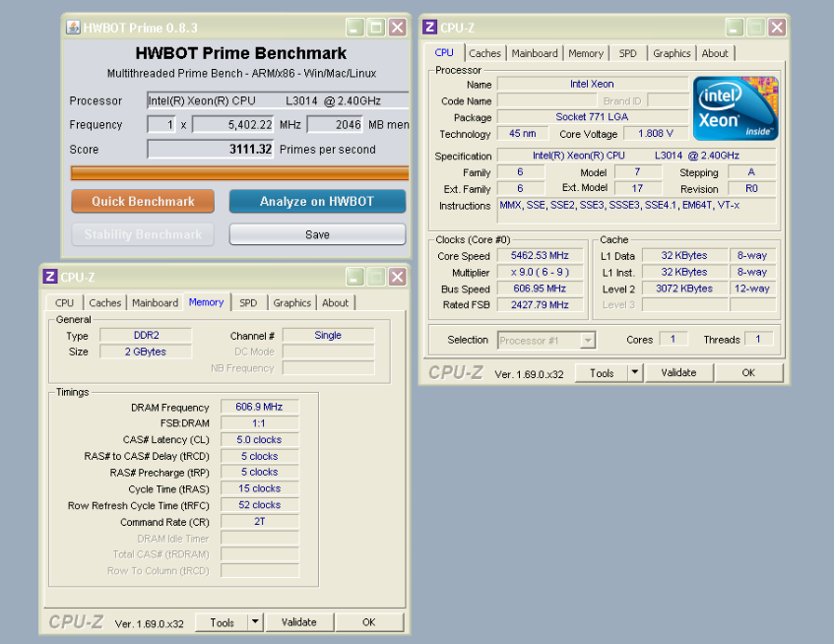
Task: Open About tab in CPU-Z CPU window
Action: coord(715,53)
